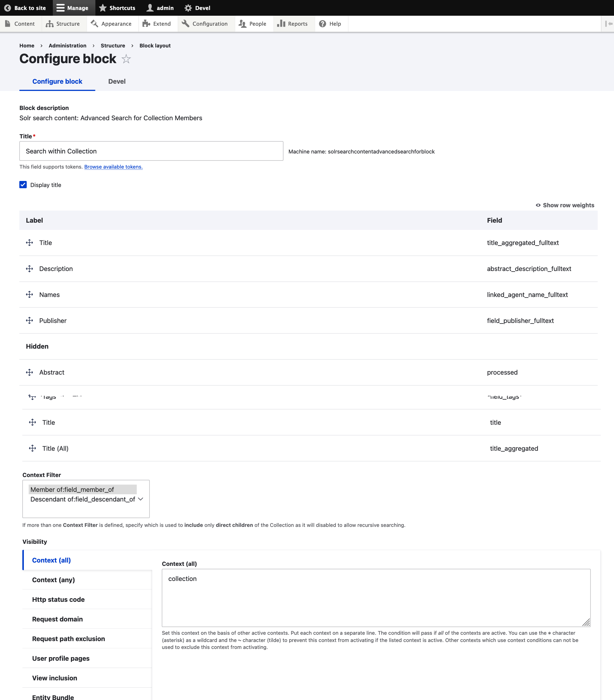614x700 pixels.
Task: Click the block Title input field
Action: pos(151,151)
